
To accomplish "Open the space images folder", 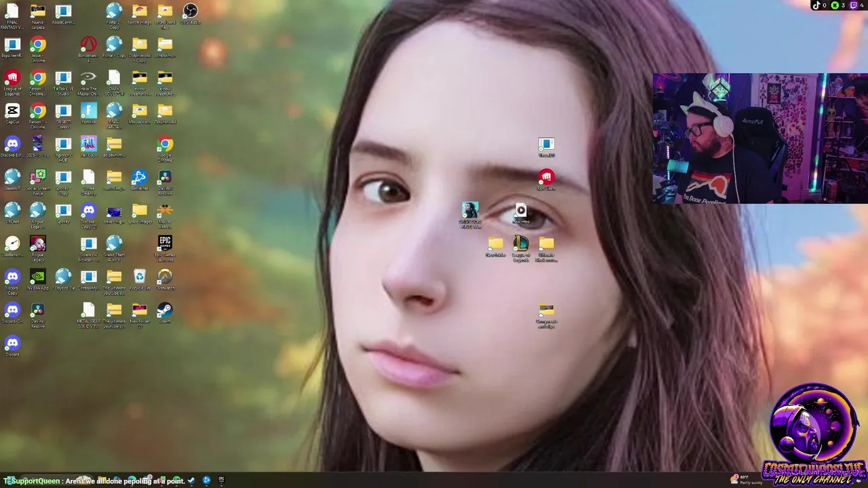I will (139, 210).
